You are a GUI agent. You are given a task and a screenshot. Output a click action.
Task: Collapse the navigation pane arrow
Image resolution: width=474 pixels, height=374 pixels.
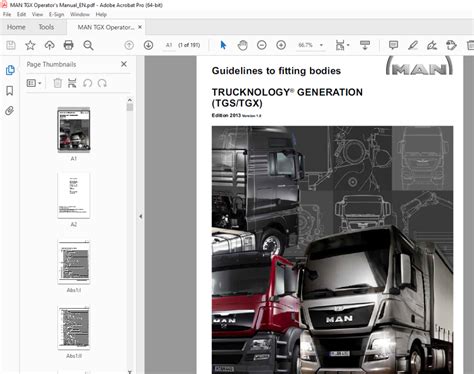141,216
